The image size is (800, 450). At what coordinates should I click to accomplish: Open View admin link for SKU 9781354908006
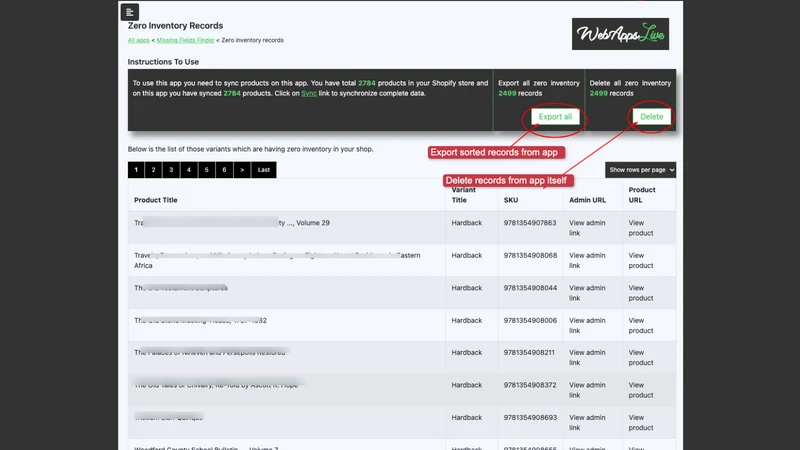click(587, 326)
